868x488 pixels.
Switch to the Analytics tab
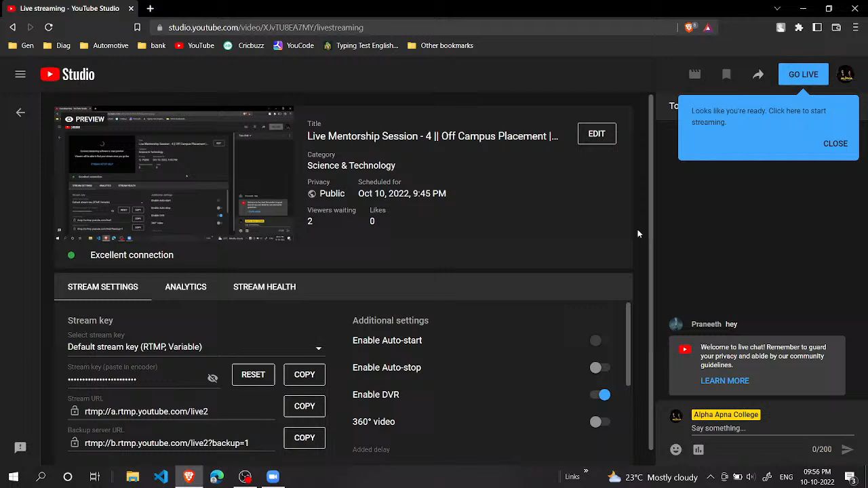(x=185, y=287)
